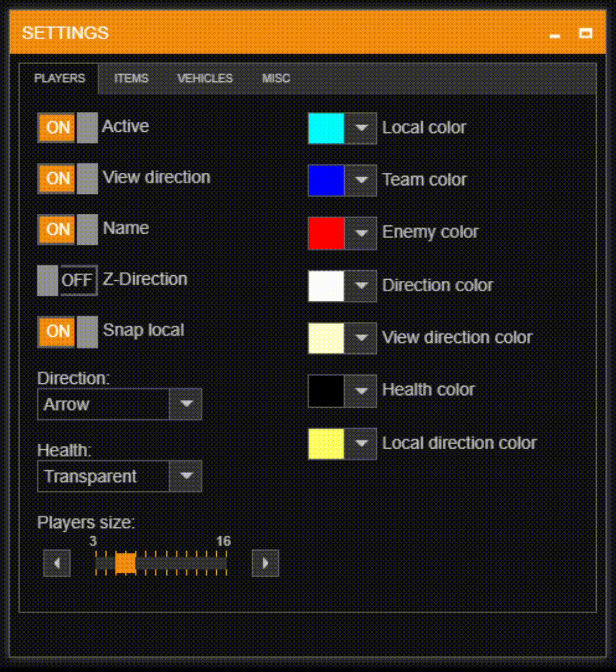Minimize the Settings window
616x672 pixels.
click(x=555, y=35)
